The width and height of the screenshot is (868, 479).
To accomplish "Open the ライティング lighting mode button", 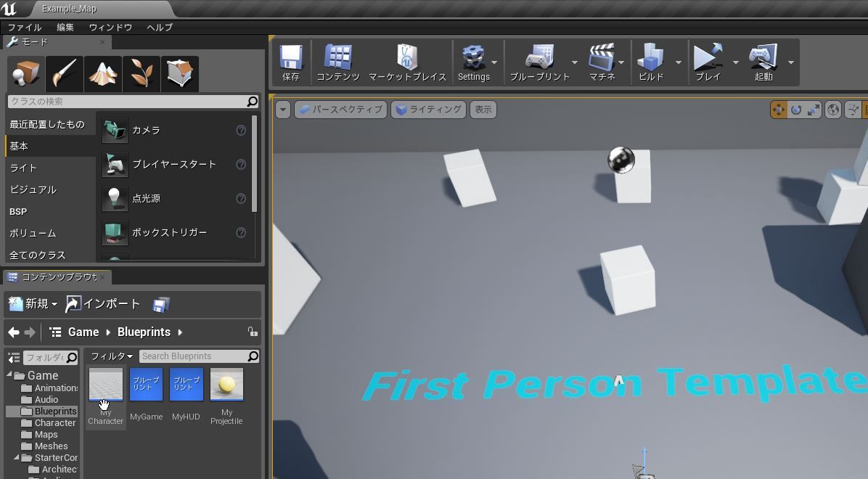I will (429, 110).
